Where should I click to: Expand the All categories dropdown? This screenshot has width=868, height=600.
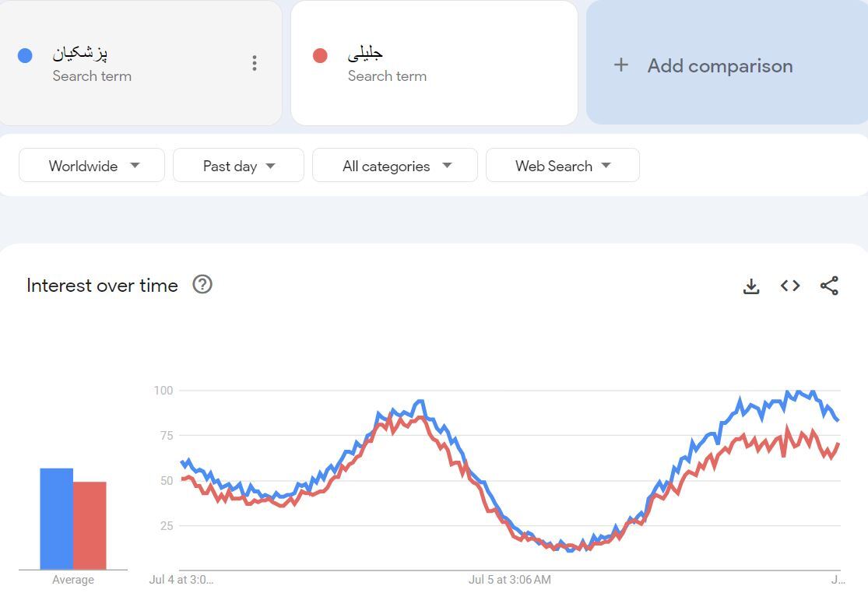pyautogui.click(x=395, y=165)
